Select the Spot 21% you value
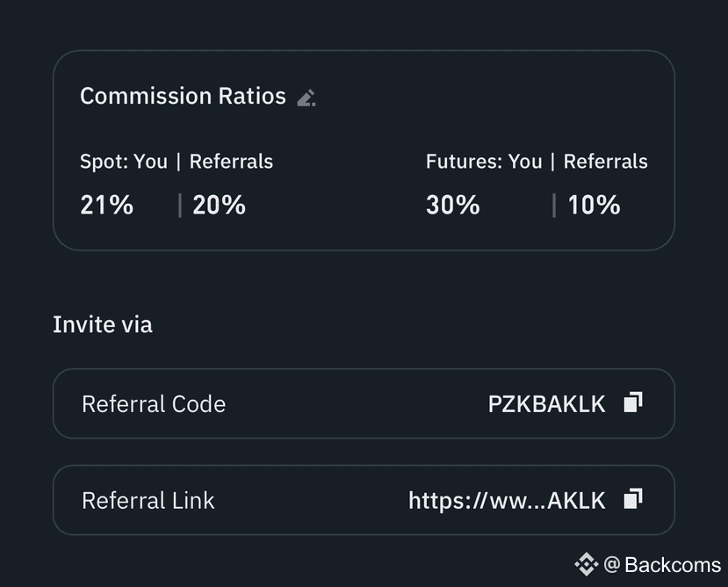The height and width of the screenshot is (587, 728). tap(106, 205)
